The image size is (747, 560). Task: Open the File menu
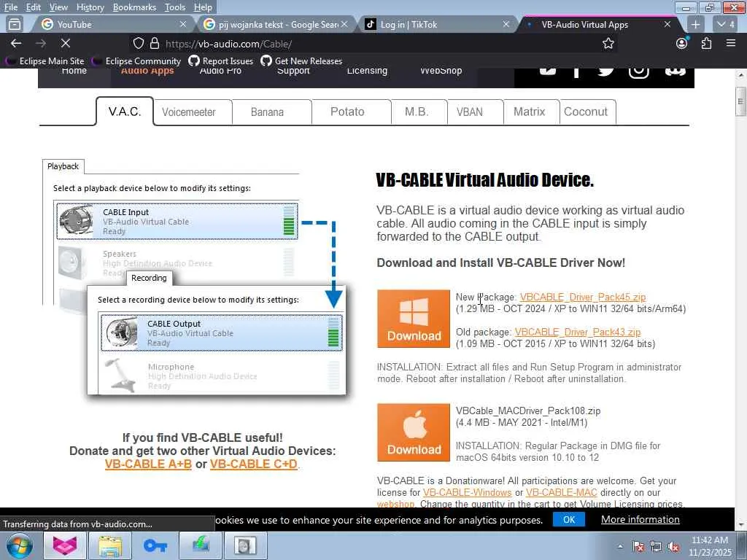[x=10, y=7]
